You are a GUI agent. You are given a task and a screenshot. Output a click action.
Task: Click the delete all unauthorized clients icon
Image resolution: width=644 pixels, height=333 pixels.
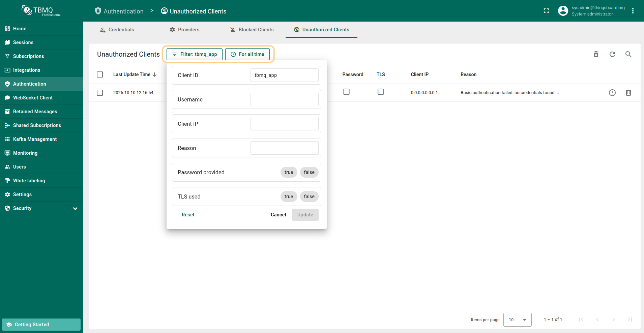click(596, 54)
